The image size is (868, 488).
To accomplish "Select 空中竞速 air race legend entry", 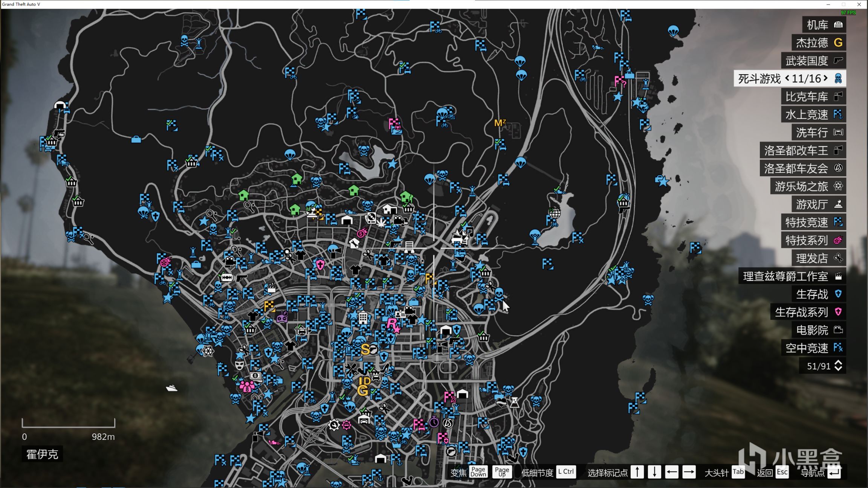I will pos(813,348).
